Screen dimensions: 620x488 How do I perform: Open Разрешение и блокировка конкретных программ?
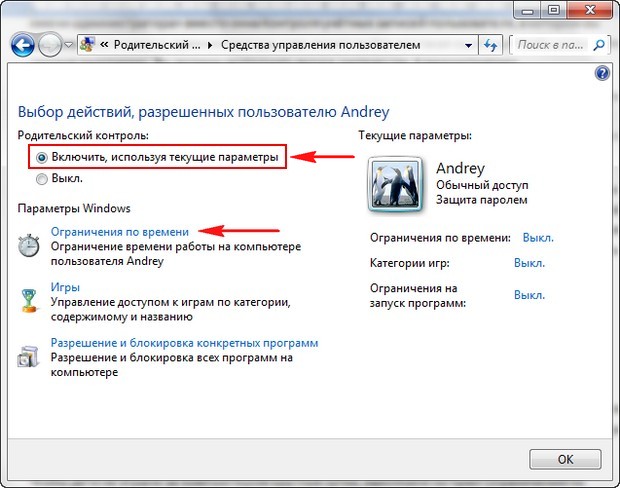(184, 343)
